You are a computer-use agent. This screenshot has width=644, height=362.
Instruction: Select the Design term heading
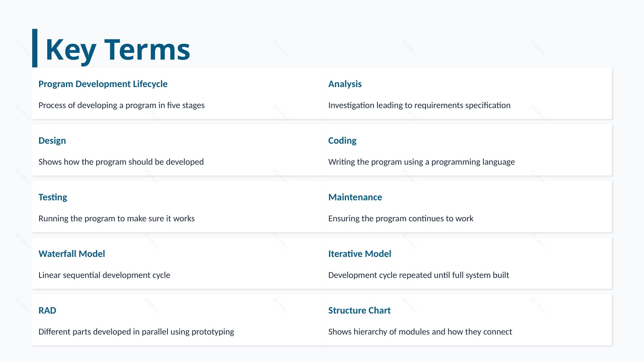[x=52, y=141]
